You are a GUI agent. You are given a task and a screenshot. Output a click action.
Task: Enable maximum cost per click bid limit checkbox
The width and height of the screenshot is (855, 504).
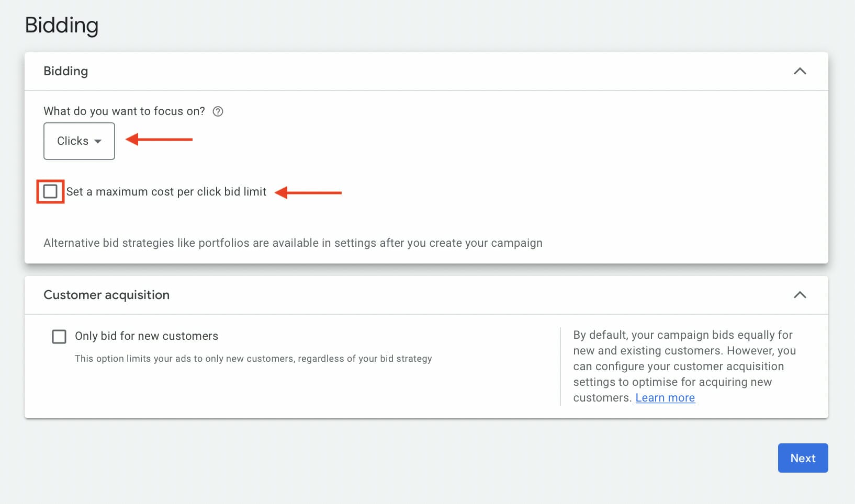(x=50, y=192)
